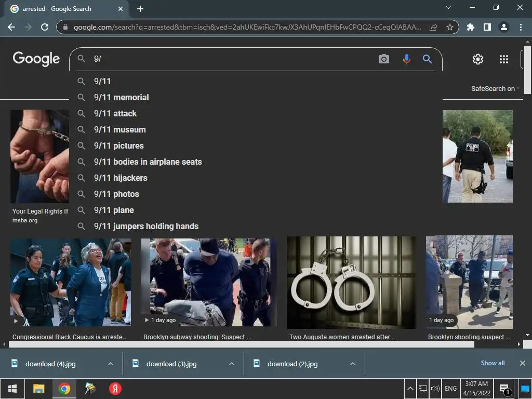Open the Chrome profile avatar
Screen dimensions: 532x399
click(x=504, y=27)
